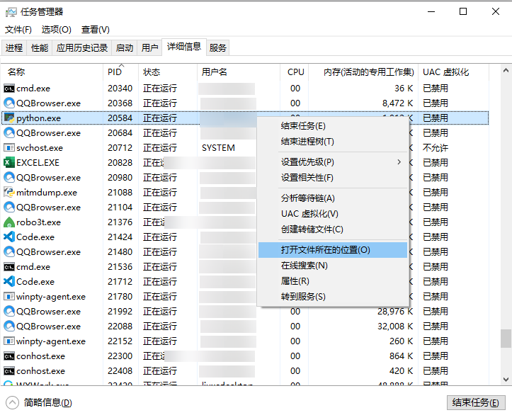This screenshot has height=420, width=512.
Task: Sort by the PID column header
Action: (x=121, y=72)
